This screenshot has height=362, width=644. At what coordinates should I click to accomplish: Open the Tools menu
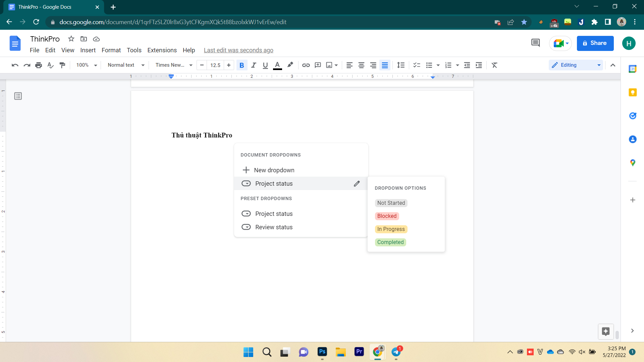[x=134, y=50]
